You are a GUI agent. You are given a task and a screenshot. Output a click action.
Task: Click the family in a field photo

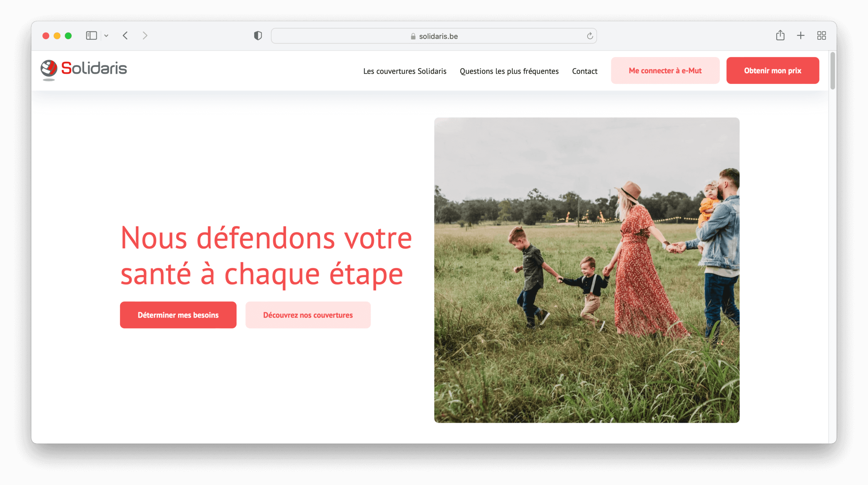[x=587, y=270]
